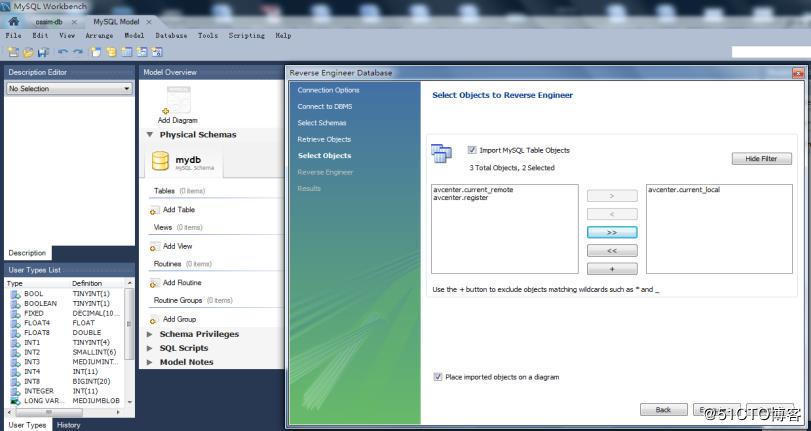Screen dimensions: 811x431
Task: Select the BOOL type icon
Action: pos(16,294)
